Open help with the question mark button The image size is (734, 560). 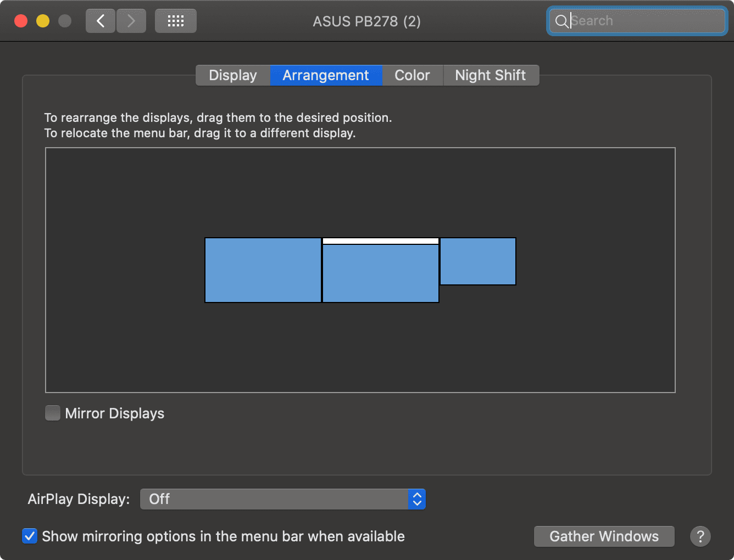(700, 536)
